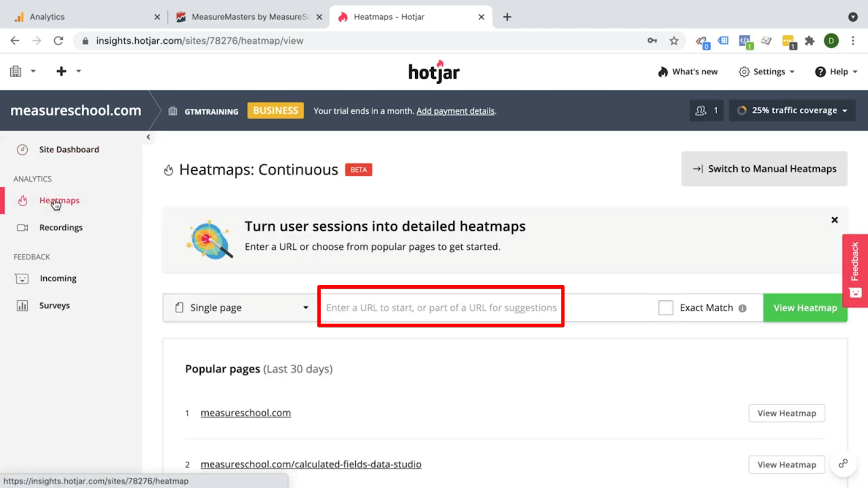Close the Analytics browser tab
This screenshot has height=488, width=868.
(x=157, y=17)
